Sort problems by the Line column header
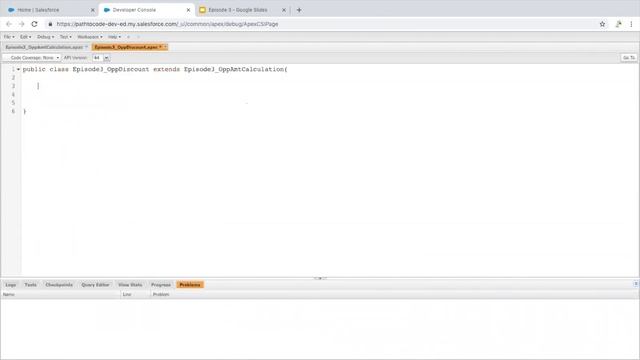Viewport: 640px width, 360px height. pyautogui.click(x=135, y=294)
